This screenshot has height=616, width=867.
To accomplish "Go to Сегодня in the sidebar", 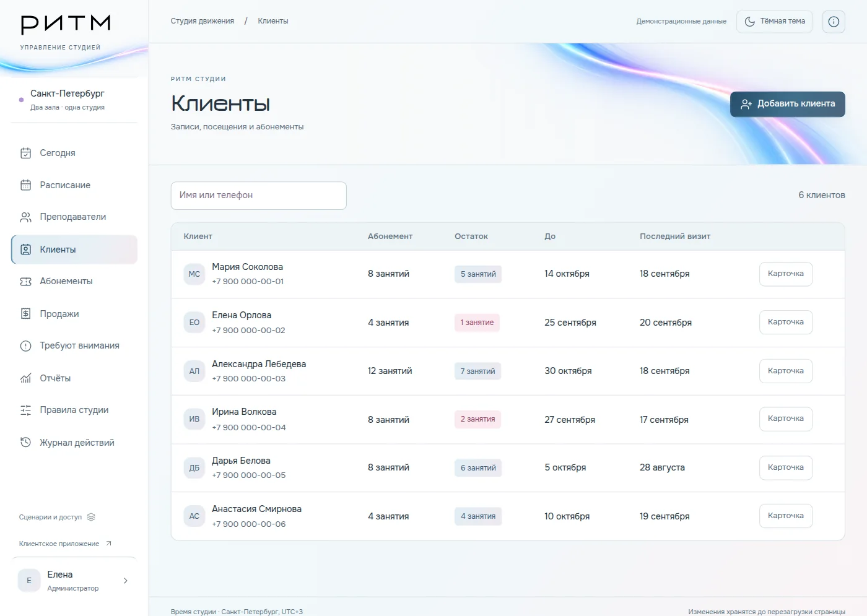I will [x=74, y=153].
